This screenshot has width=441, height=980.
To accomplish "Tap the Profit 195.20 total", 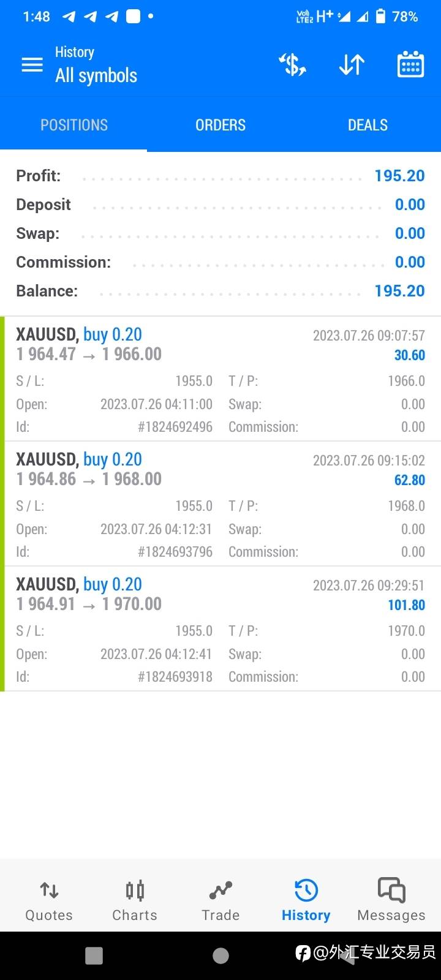I will coord(399,176).
